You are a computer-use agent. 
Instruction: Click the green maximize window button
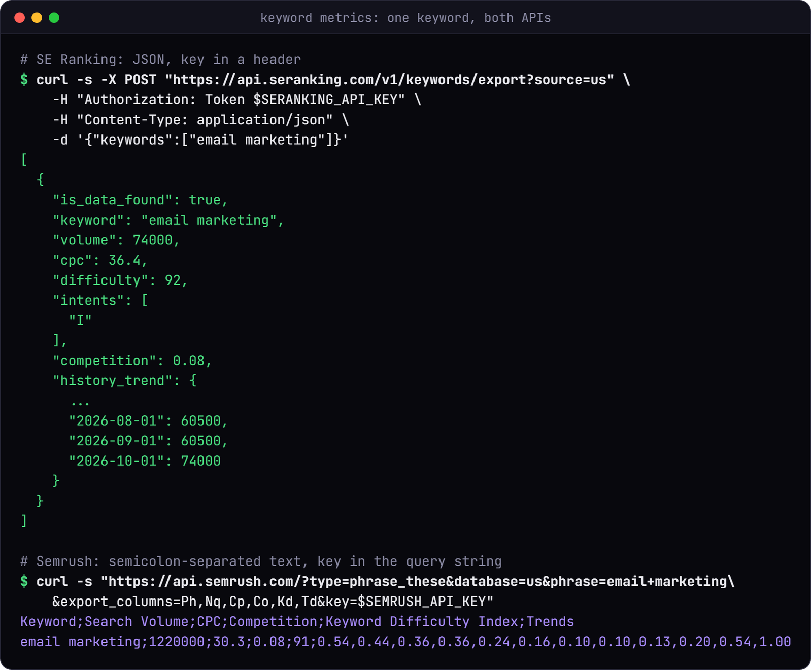pyautogui.click(x=54, y=18)
